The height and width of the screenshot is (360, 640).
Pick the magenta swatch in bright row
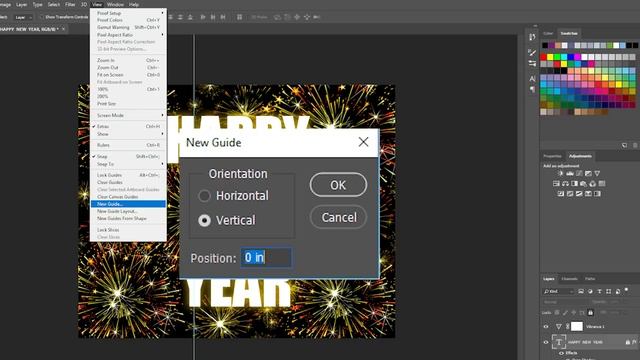[x=577, y=57]
